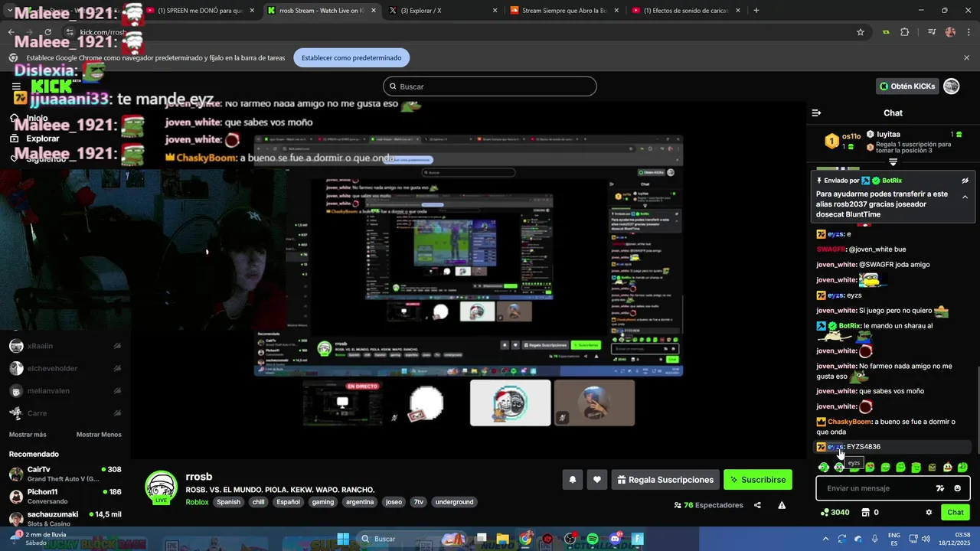Screen dimensions: 980x551
Task: Open chat settings gear icon
Action: point(929,513)
